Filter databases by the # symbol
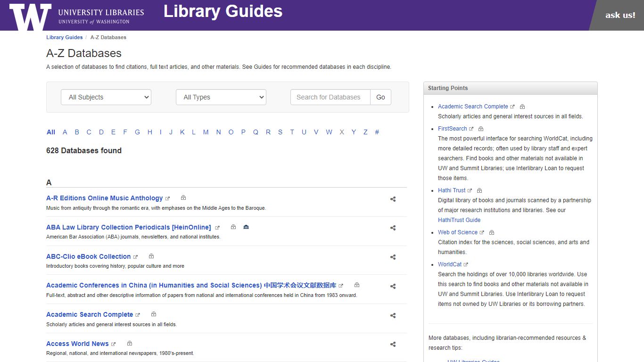The height and width of the screenshot is (362, 644). [x=377, y=132]
